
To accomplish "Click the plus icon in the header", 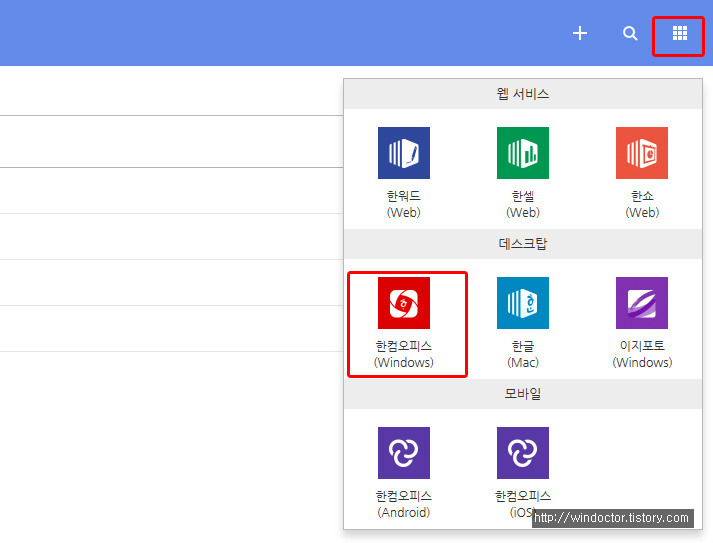I will coord(580,33).
